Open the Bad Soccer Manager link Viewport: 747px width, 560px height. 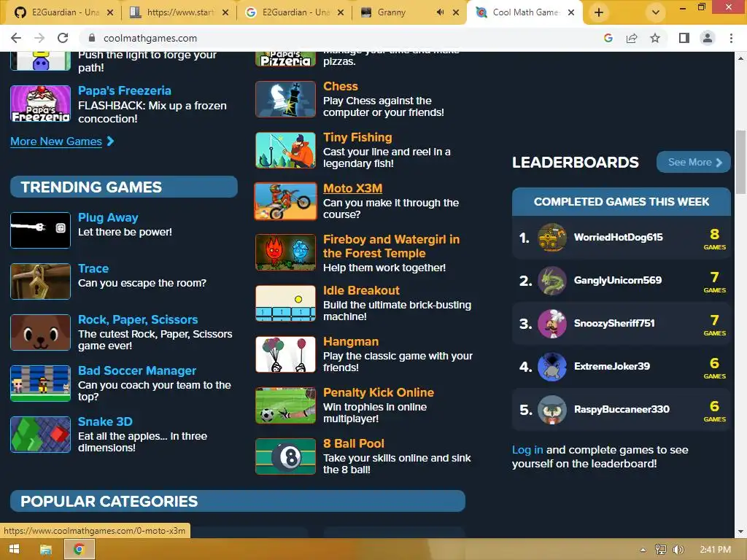[x=137, y=370]
